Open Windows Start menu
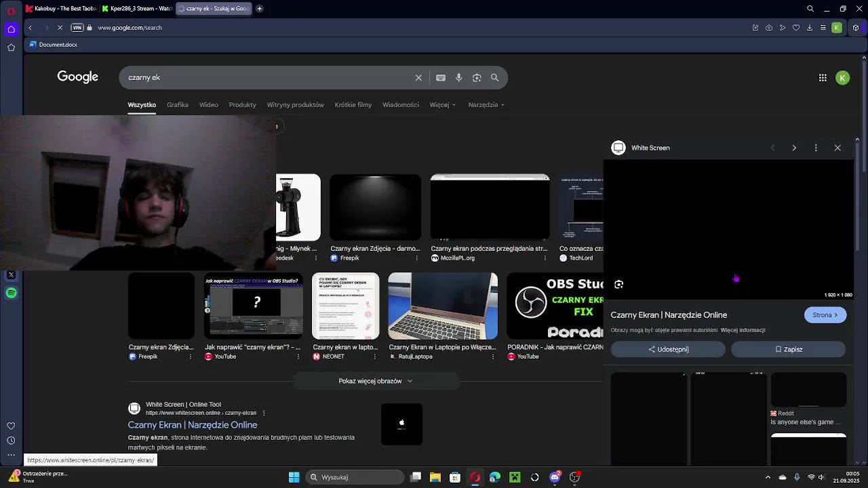The image size is (868, 488). coord(294,477)
